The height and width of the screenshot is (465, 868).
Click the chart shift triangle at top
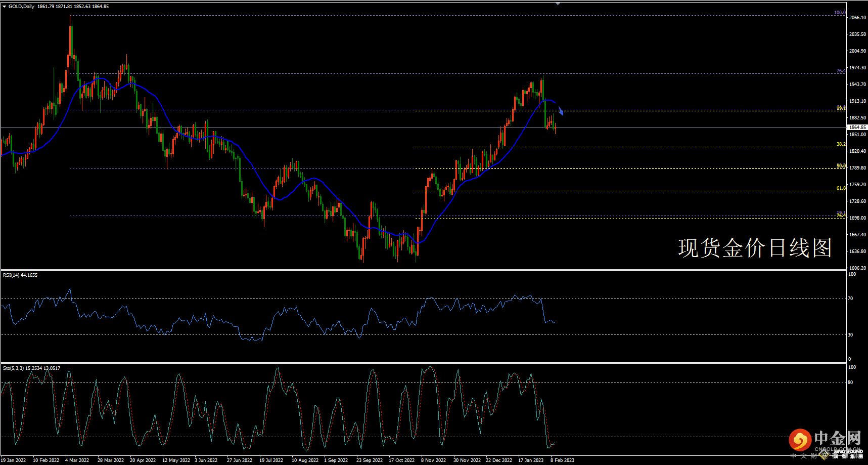click(558, 4)
